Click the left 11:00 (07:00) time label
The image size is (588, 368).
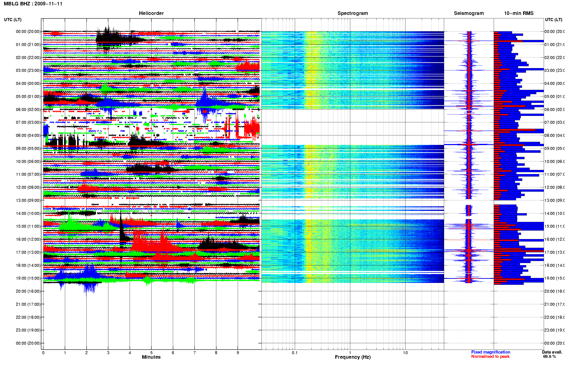pos(28,174)
